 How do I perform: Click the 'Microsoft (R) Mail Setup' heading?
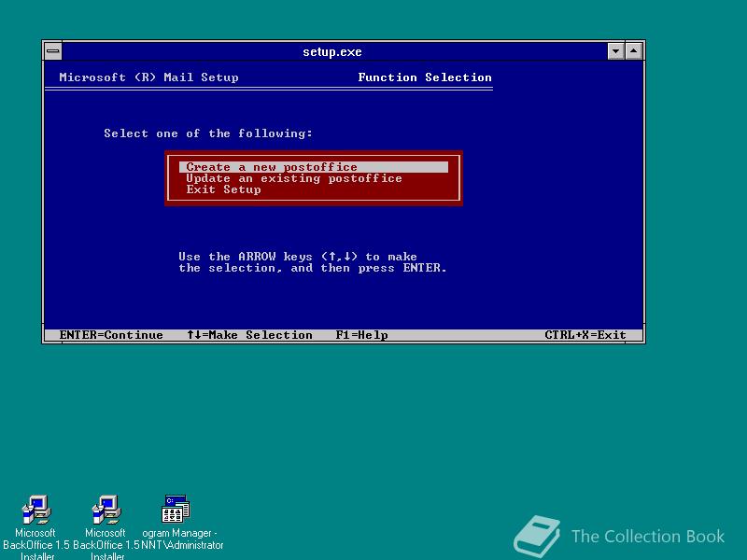click(x=148, y=77)
